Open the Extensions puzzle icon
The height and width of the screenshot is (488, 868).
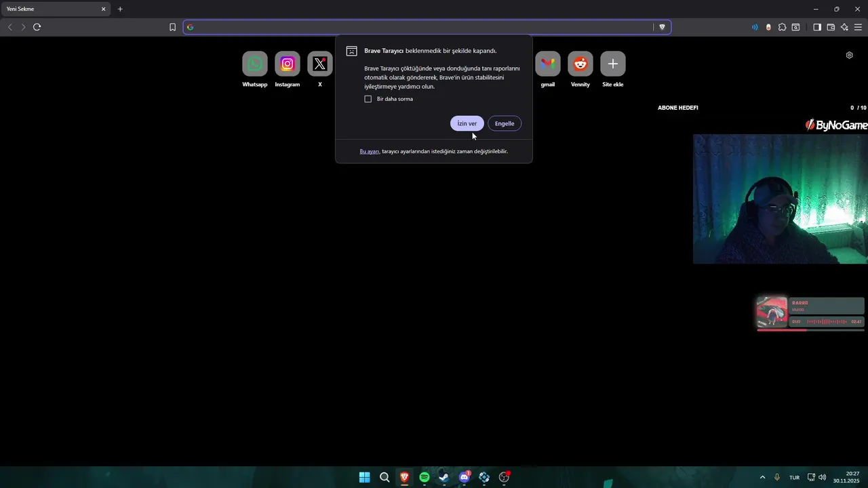pos(782,27)
